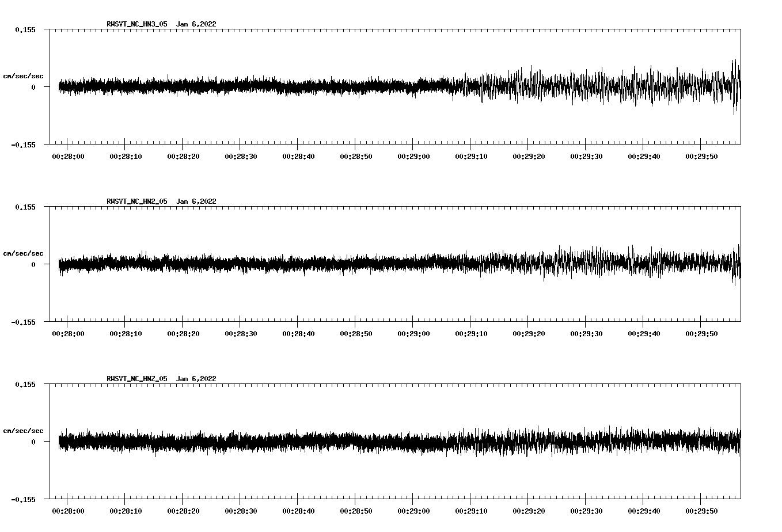The image size is (782, 532).
Task: Click the 00:29:30 time label under HN3 plot
Action: click(x=586, y=157)
